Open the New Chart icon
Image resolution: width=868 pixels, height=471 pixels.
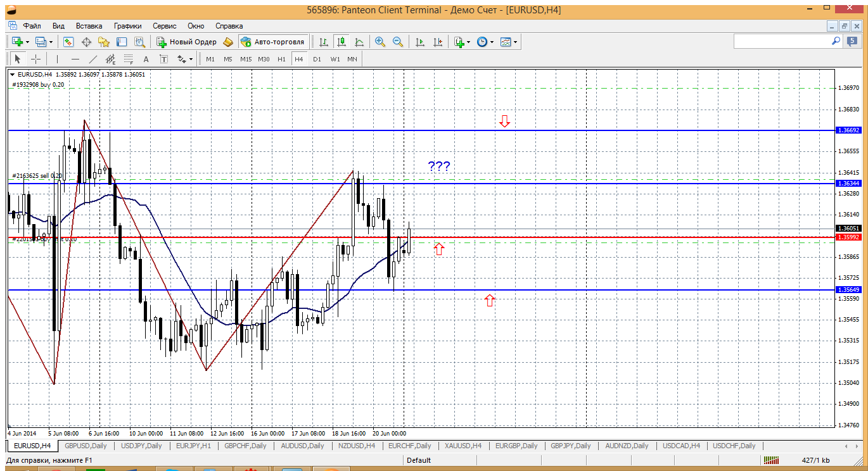pyautogui.click(x=17, y=42)
